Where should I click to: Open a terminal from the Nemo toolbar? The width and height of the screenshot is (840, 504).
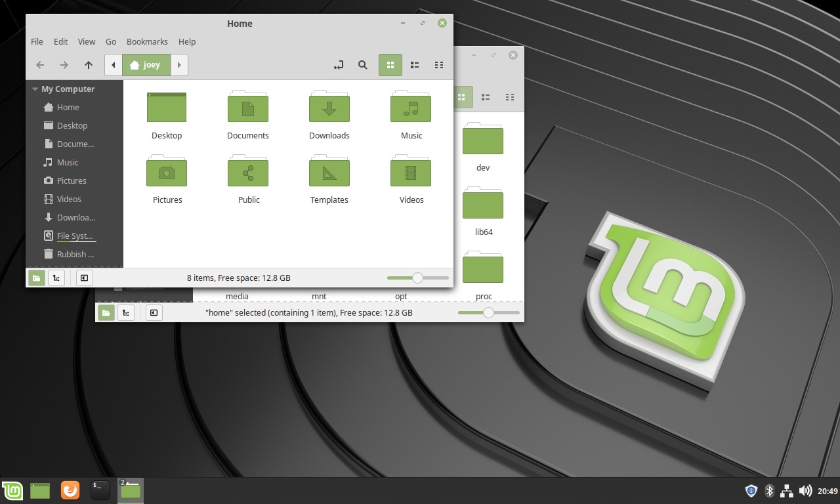[x=339, y=65]
